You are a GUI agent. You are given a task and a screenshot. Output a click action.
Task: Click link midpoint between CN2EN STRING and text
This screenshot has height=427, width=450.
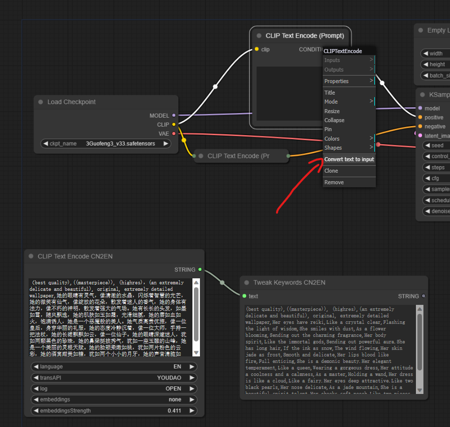[x=222, y=283]
